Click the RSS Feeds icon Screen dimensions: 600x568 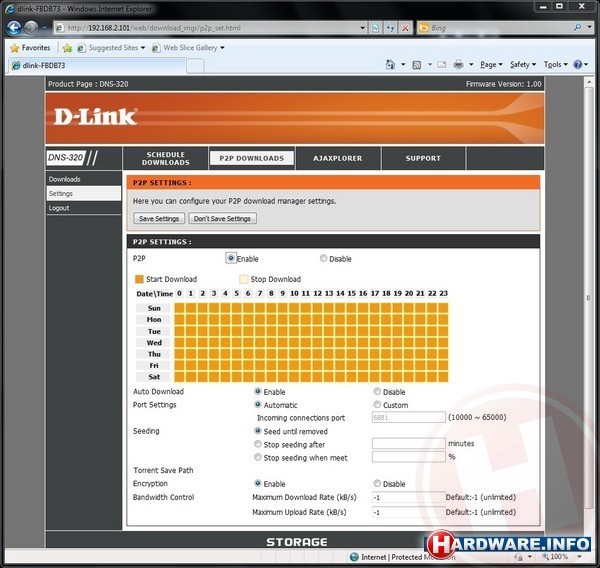pos(417,65)
